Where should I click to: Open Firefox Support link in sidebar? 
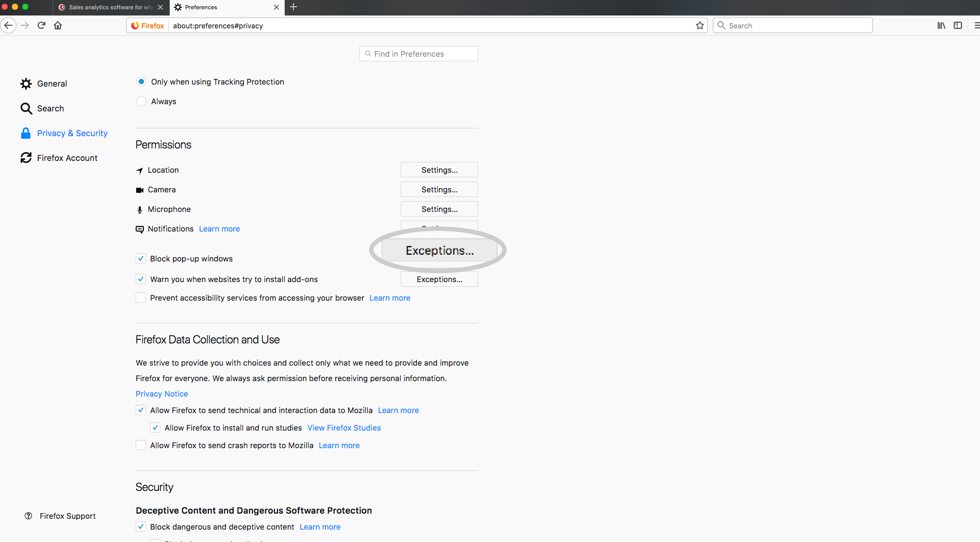[60, 516]
